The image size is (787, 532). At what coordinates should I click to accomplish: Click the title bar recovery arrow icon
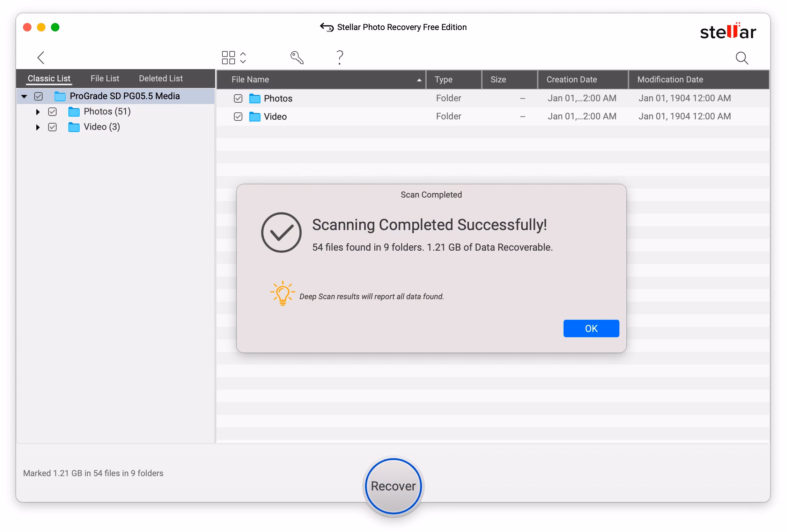pos(327,27)
